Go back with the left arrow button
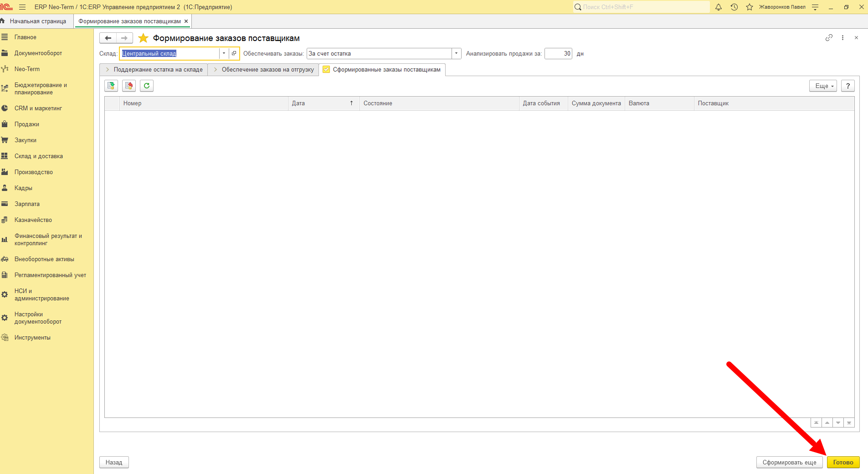 (108, 38)
